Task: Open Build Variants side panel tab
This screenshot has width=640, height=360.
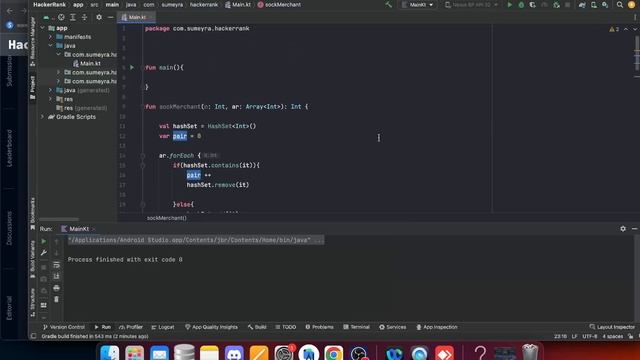Action: (33, 259)
